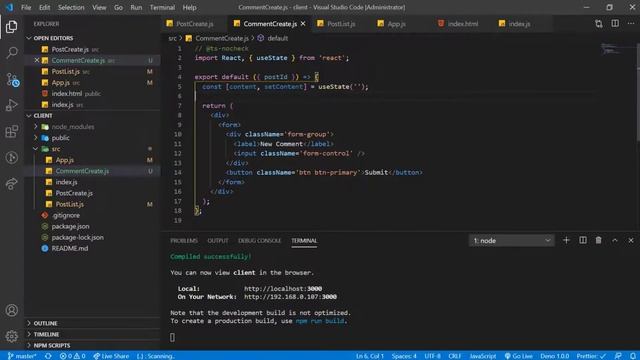Close CommentCreate.js in Open Editors
640x360 pixels.
[x=37, y=60]
